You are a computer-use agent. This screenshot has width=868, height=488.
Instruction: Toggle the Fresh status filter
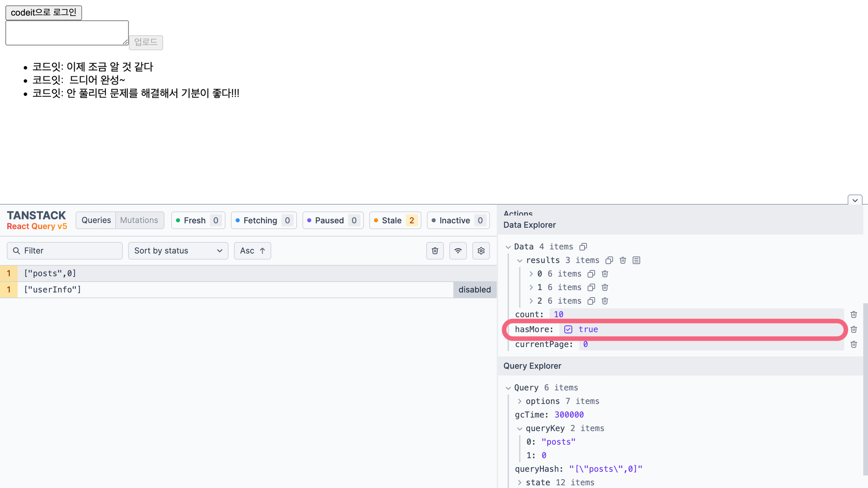tap(198, 220)
